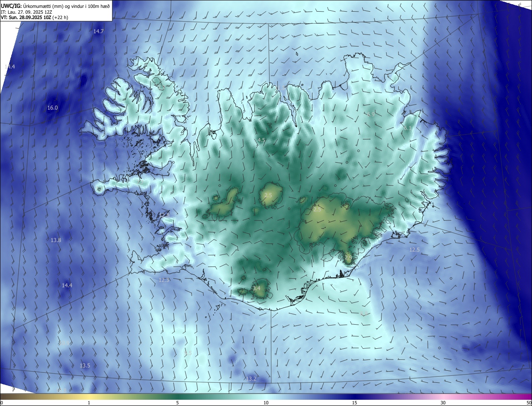Click the 15 tick on the color scale

pos(355,403)
